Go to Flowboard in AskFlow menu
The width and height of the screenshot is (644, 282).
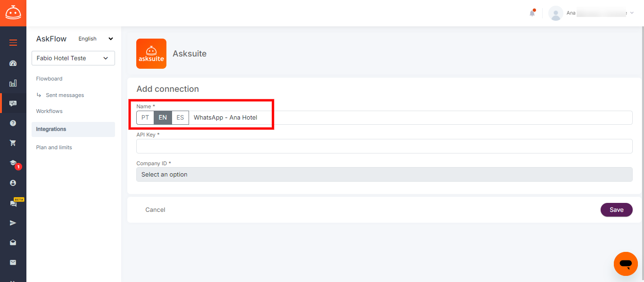point(49,79)
